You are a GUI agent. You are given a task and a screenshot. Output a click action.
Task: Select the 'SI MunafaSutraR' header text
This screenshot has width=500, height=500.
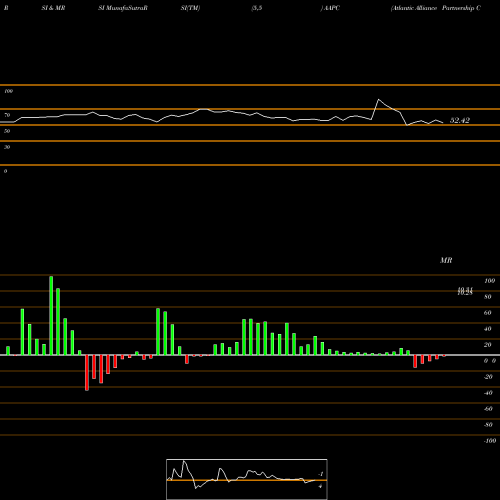123,8
